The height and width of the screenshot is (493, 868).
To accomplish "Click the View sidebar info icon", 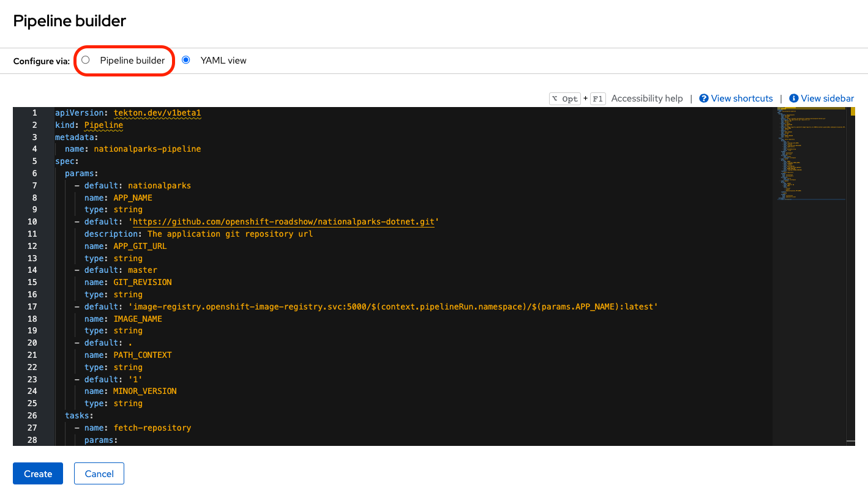I will click(794, 98).
